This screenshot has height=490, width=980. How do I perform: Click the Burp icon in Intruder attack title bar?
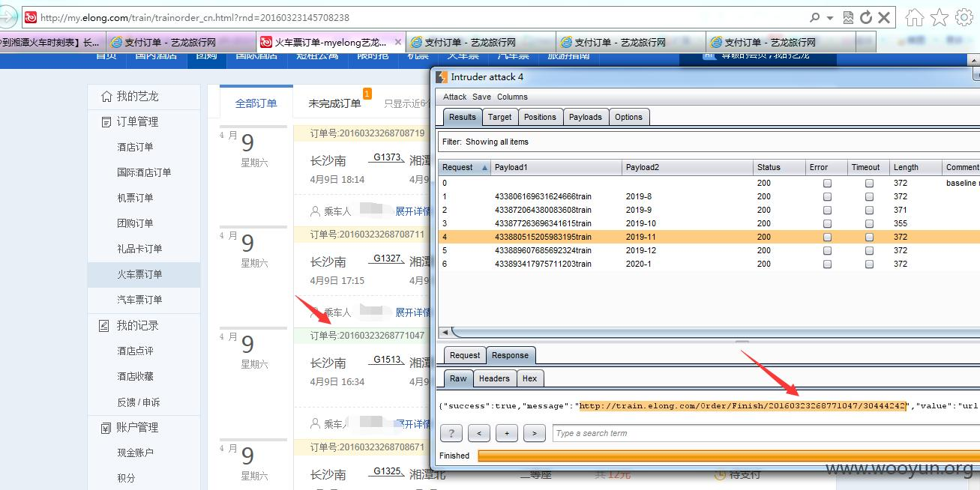click(x=442, y=76)
